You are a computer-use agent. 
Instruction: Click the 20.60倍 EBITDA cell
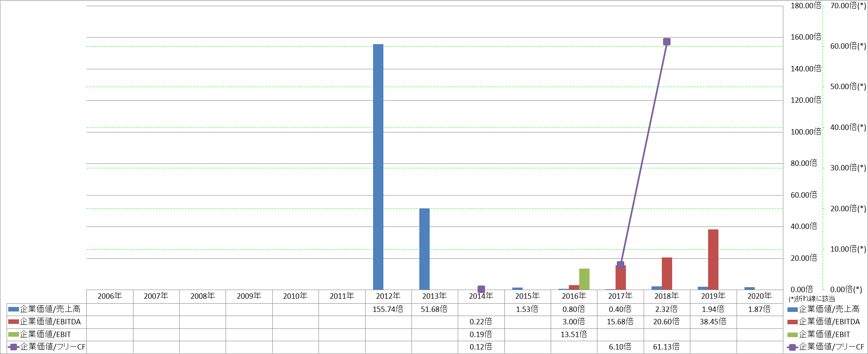(x=666, y=321)
